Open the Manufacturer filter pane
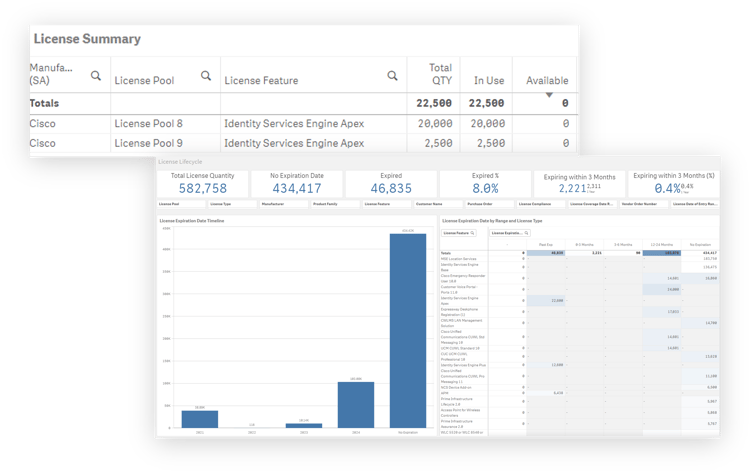 pyautogui.click(x=285, y=204)
